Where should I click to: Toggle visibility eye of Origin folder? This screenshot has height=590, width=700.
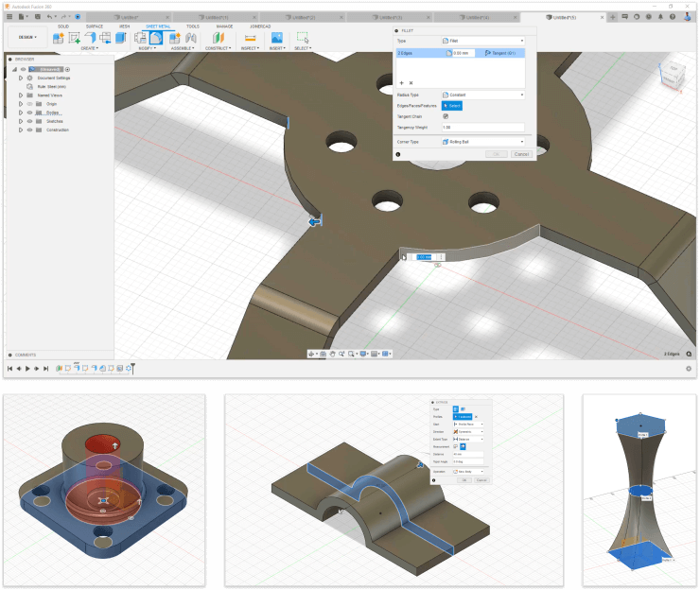point(30,104)
